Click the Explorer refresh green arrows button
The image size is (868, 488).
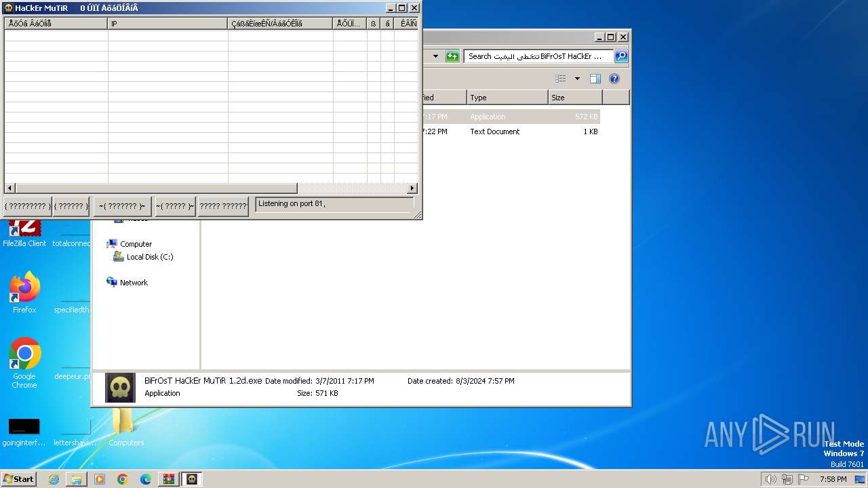[452, 56]
